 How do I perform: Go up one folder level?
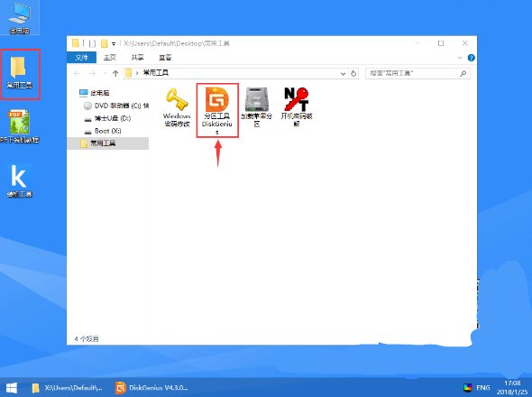[115, 73]
